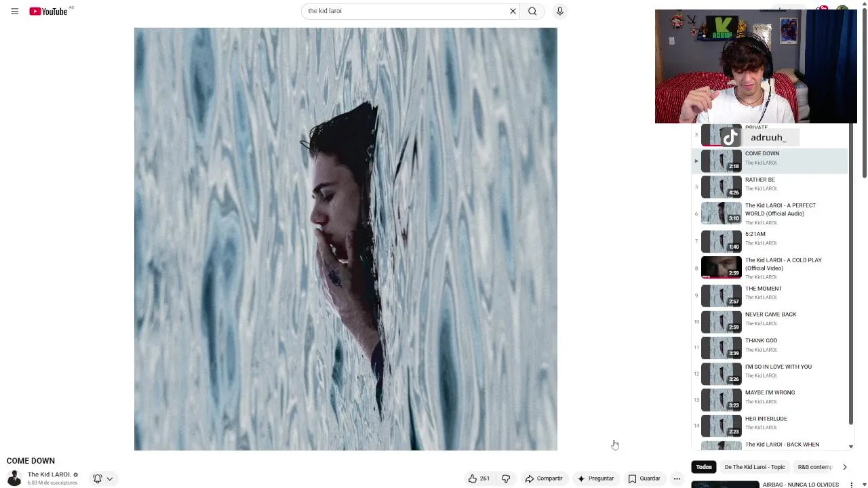This screenshot has height=488, width=868.
Task: Open options for AIRBAG recommended video
Action: coord(852,485)
